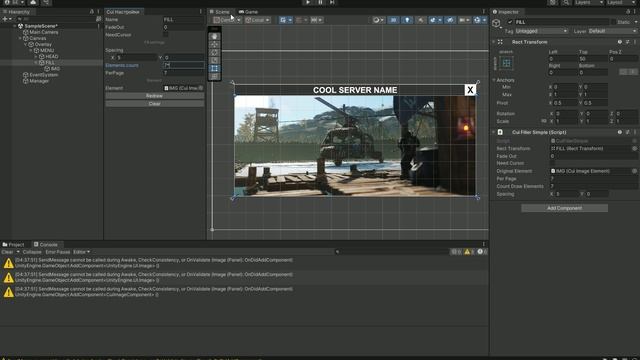This screenshot has height=360, width=640.
Task: Toggle scene audio button in Scene toolbar
Action: tap(420, 20)
